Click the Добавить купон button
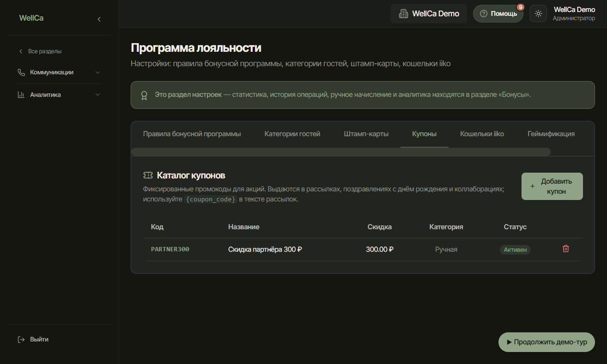Image resolution: width=607 pixels, height=364 pixels. point(552,187)
